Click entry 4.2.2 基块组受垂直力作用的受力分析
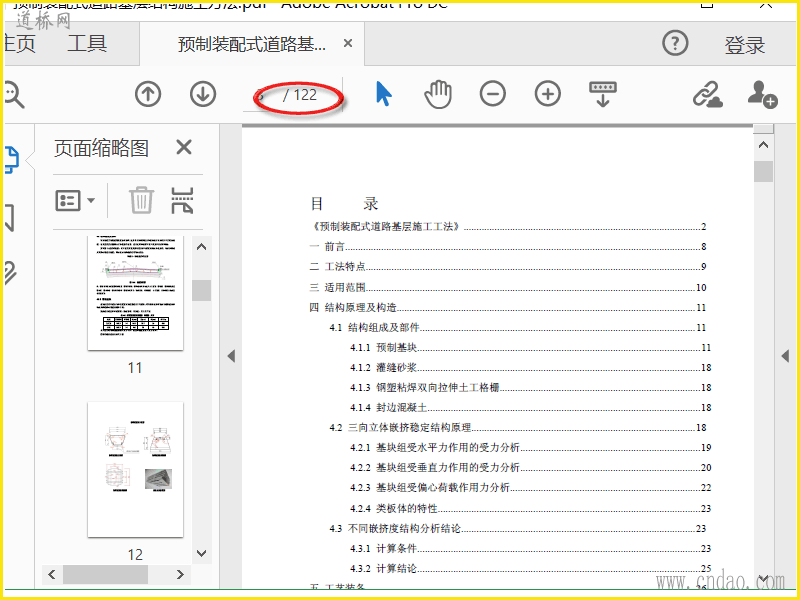Viewport: 800px width, 600px height. (530, 467)
